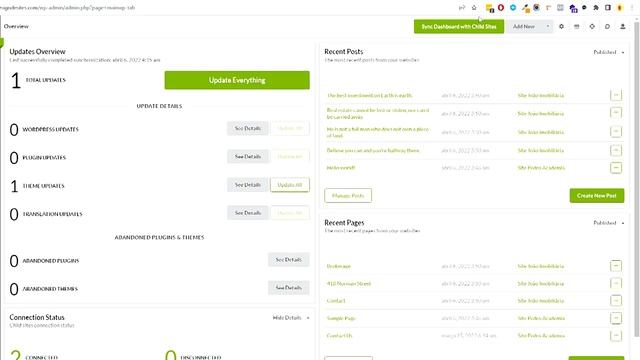Click the share icon in the address bar

(x=462, y=7)
